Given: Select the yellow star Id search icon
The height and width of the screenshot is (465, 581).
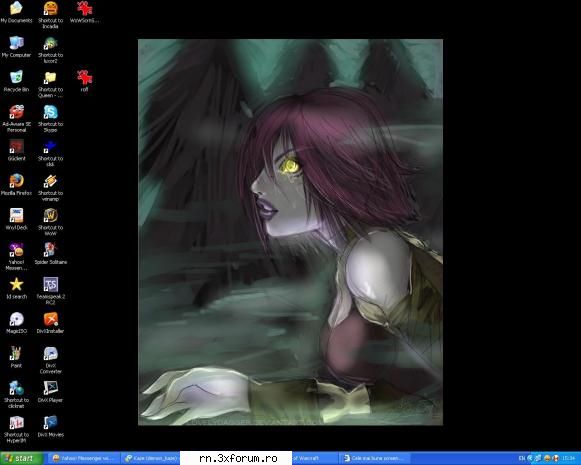Looking at the screenshot, I should point(16,288).
